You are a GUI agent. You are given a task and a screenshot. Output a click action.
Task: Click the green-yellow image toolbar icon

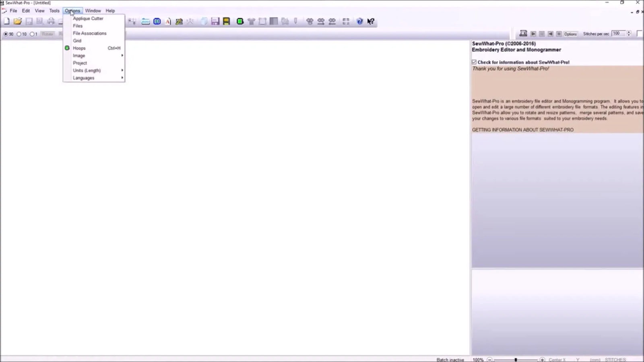[x=179, y=21]
